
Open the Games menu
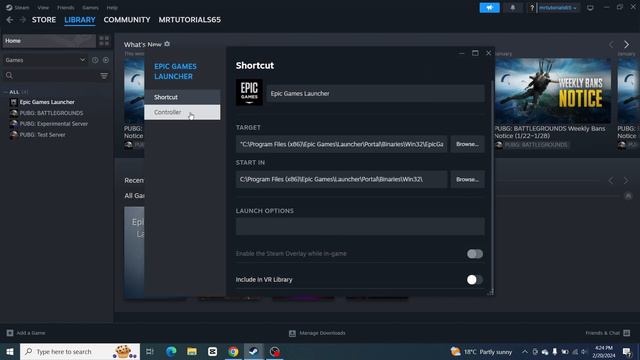click(x=90, y=7)
